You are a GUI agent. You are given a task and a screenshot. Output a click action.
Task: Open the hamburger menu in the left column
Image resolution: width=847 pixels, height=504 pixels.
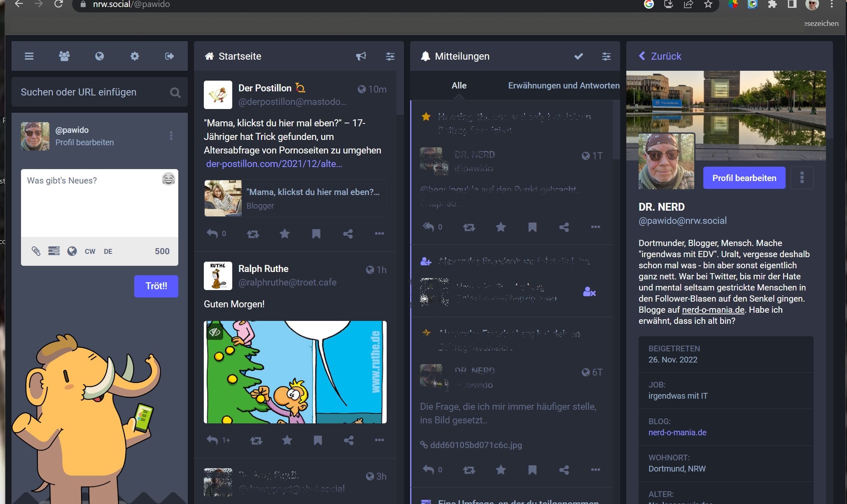(x=29, y=56)
